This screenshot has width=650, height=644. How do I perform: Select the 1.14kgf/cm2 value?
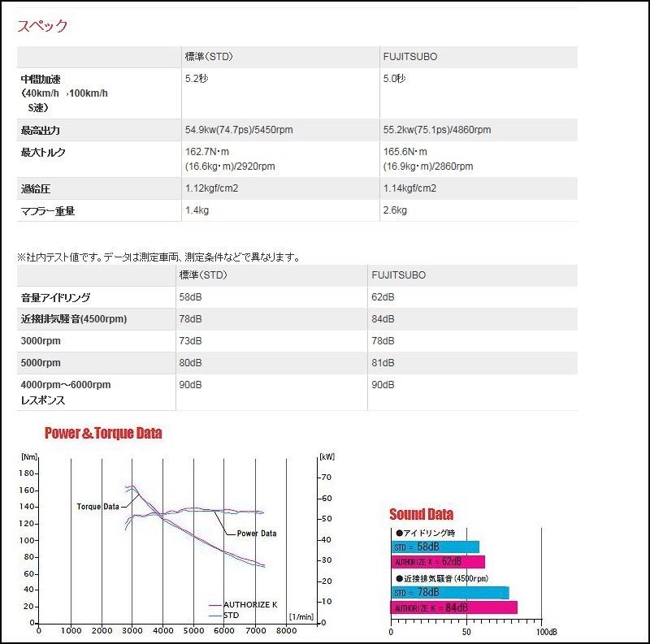tap(409, 188)
